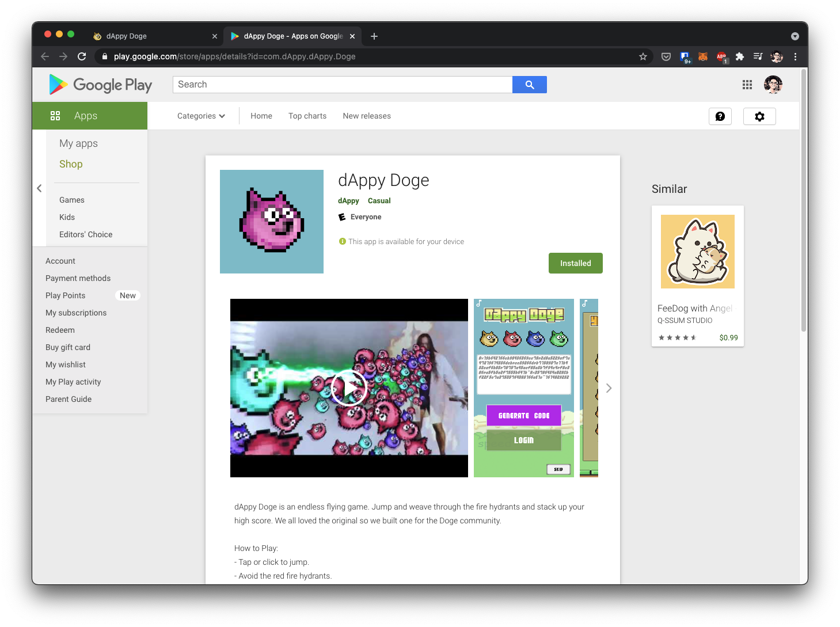Viewport: 840px width, 627px height.
Task: Open Play Points
Action: (66, 295)
